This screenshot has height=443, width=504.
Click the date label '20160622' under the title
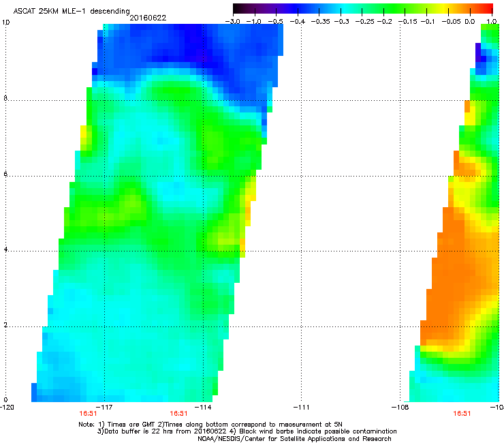tap(148, 18)
